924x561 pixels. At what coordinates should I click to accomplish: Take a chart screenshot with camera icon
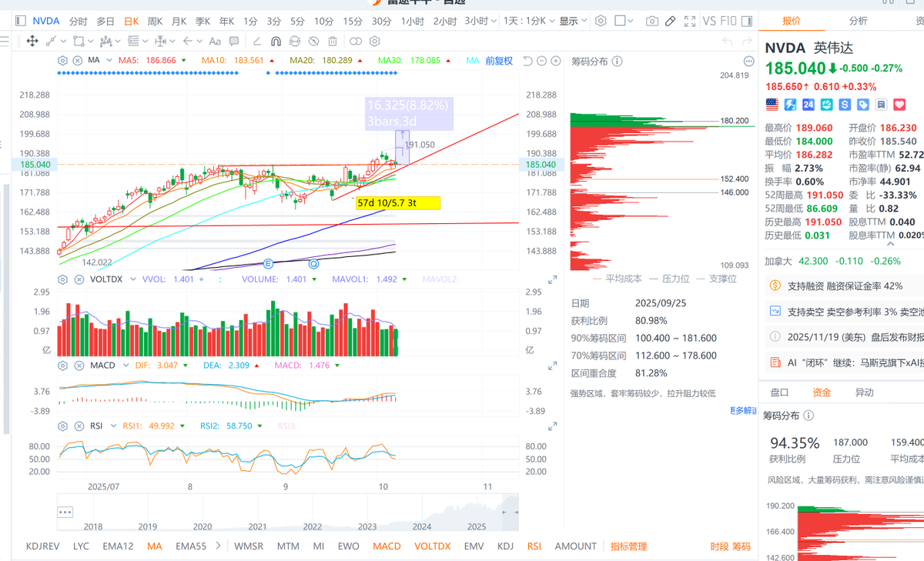coord(651,21)
